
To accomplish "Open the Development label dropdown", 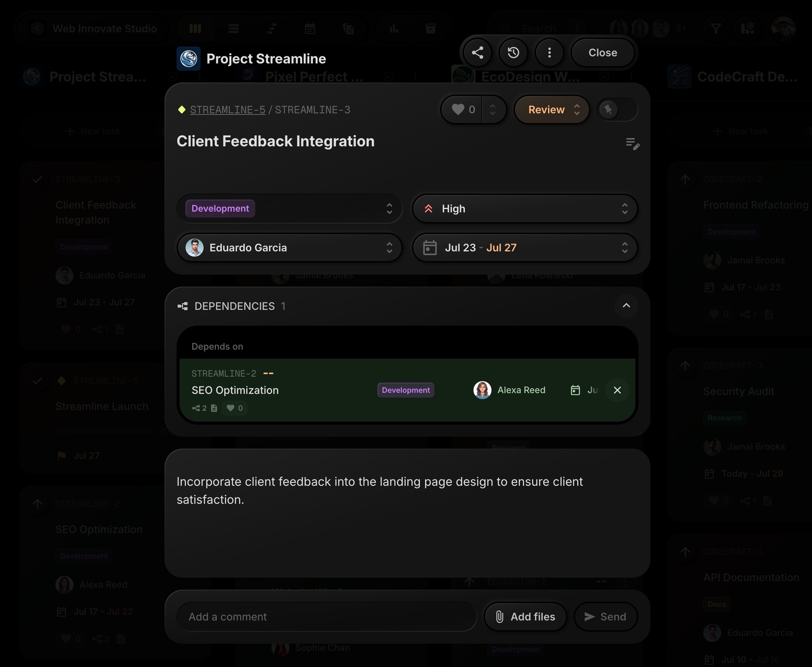I will pos(289,208).
